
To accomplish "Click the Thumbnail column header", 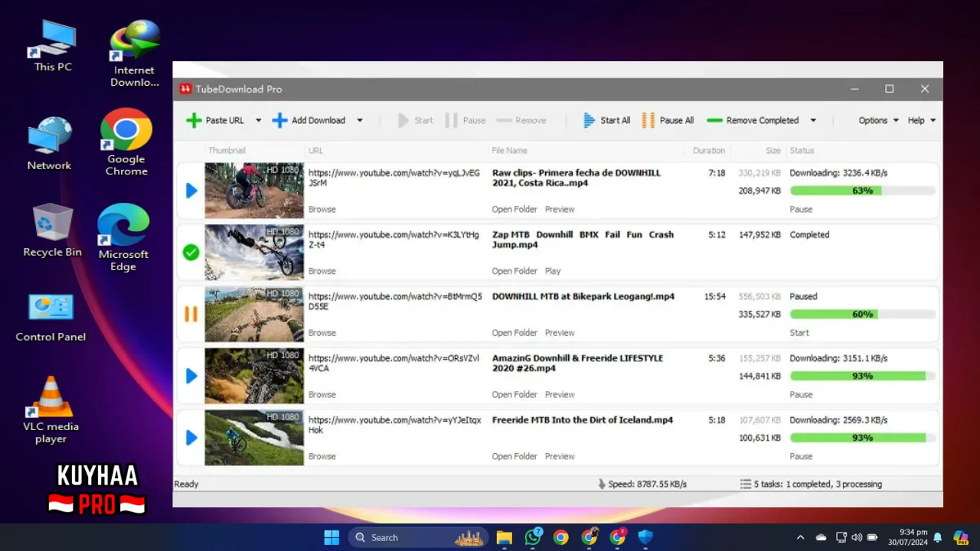I will [227, 151].
